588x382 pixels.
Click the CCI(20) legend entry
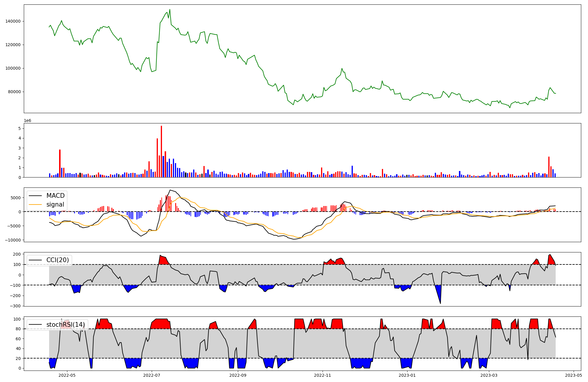[x=58, y=260]
